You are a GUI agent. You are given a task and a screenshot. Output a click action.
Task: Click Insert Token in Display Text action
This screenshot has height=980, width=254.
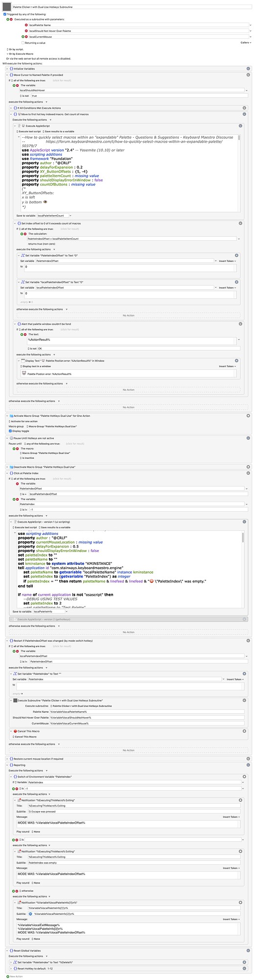pyautogui.click(x=228, y=366)
